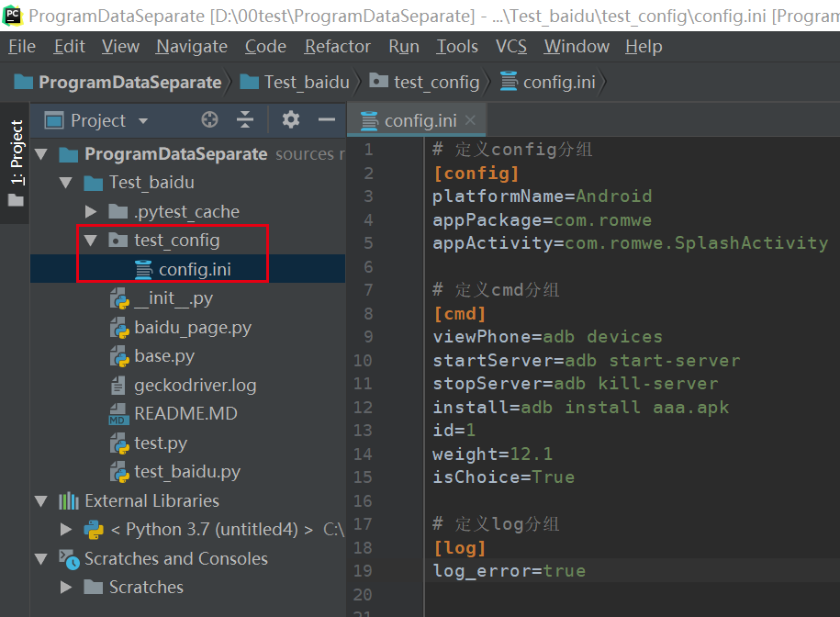840x617 pixels.
Task: Click the Python file icon of baidu_page.py
Action: [x=117, y=327]
